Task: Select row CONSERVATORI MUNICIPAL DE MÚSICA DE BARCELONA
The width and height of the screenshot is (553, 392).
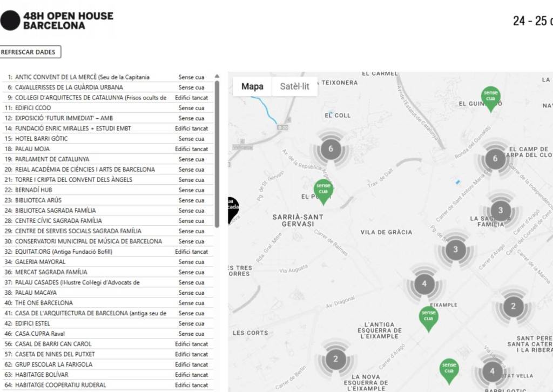Action: tap(108, 241)
